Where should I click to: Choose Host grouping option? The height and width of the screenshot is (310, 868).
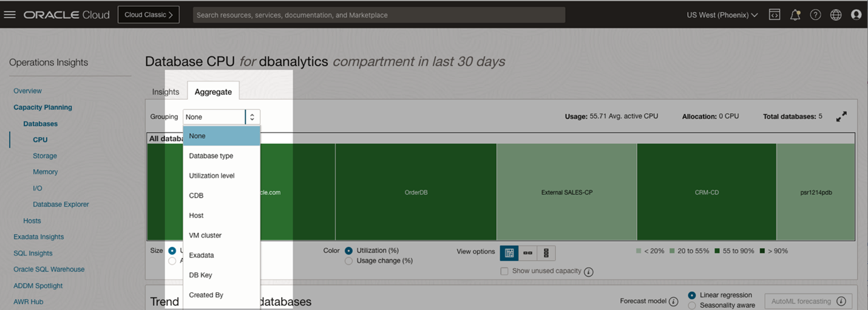(222, 216)
